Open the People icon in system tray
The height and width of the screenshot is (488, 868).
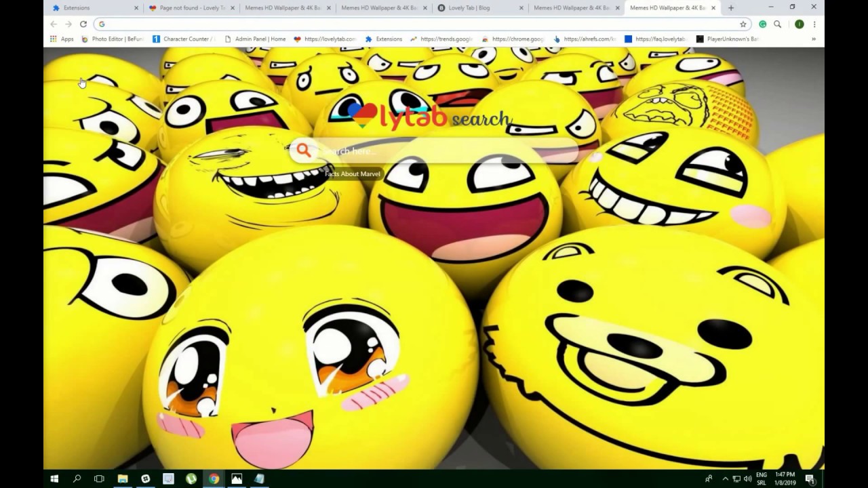(709, 479)
